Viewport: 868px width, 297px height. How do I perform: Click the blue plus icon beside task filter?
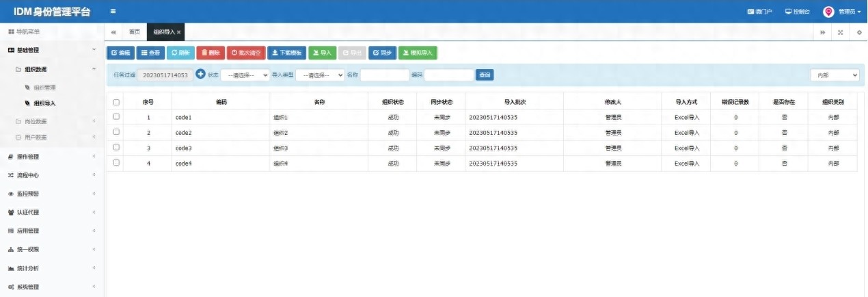click(x=200, y=75)
